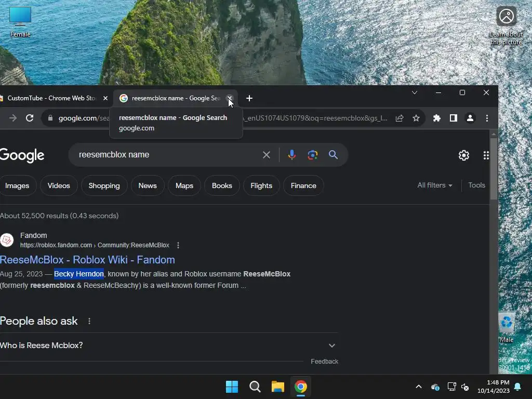
Task: Open the tab search chevron
Action: [415, 92]
